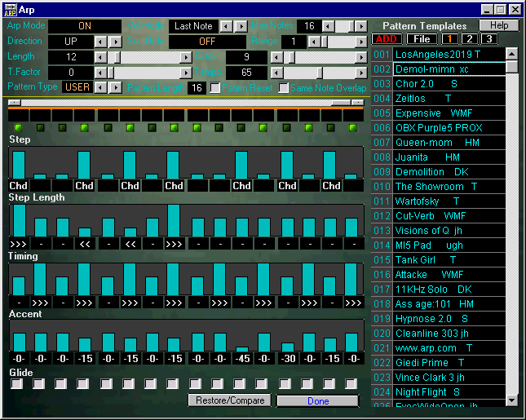Select template bank 2

pyautogui.click(x=470, y=39)
